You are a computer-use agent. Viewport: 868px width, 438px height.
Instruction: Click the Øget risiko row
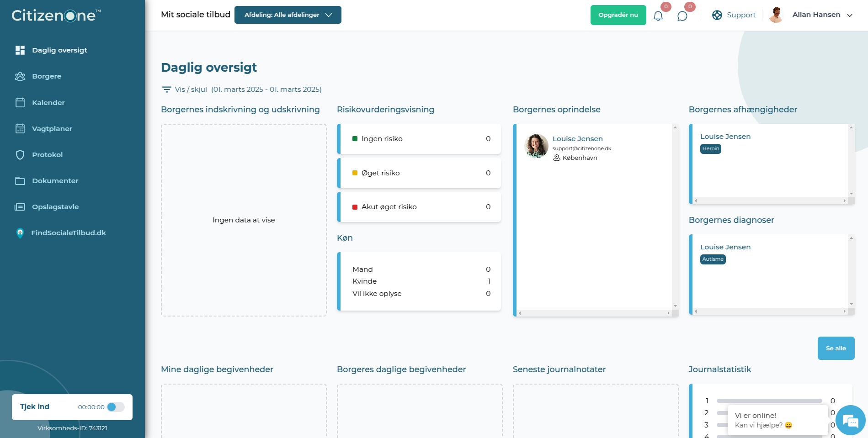tap(419, 173)
